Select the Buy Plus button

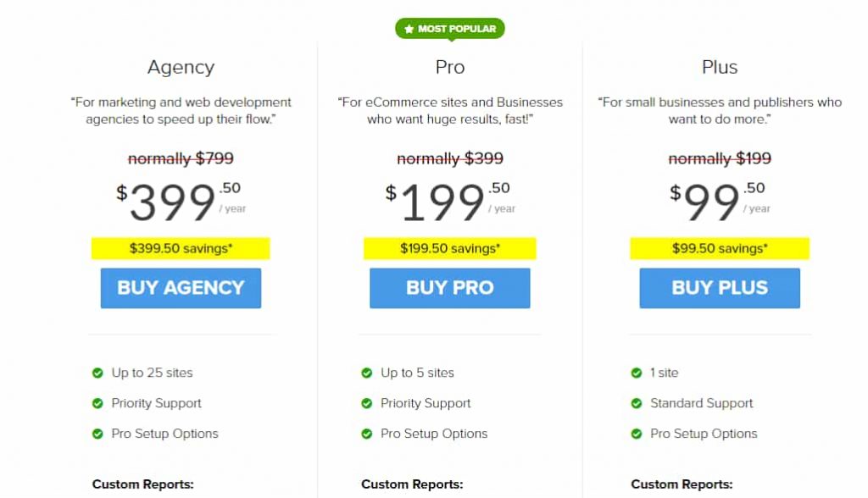pyautogui.click(x=720, y=288)
